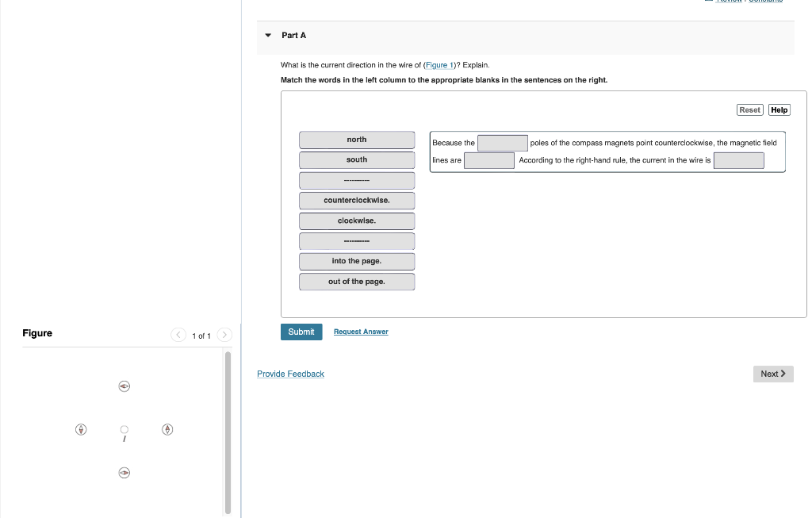Click the right compass in the figure
This screenshot has height=518, width=812.
tap(167, 429)
